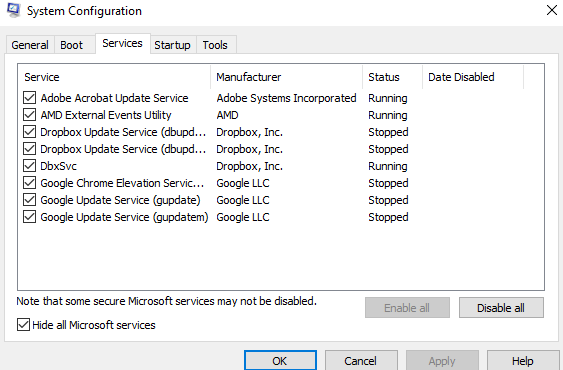Uncheck Adobe Acrobat Update Service checkbox
The height and width of the screenshot is (370, 563).
[x=29, y=98]
